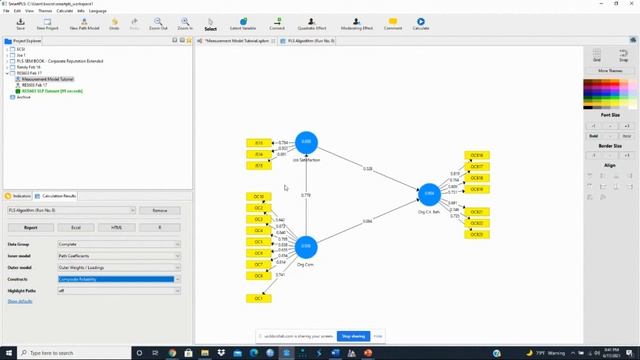Switch to the Indicators tab

click(18, 196)
